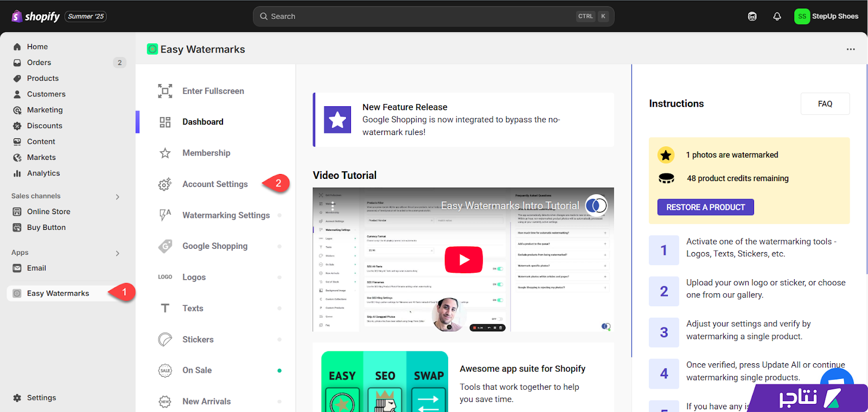Click the Content icon in sidebar

(x=17, y=141)
